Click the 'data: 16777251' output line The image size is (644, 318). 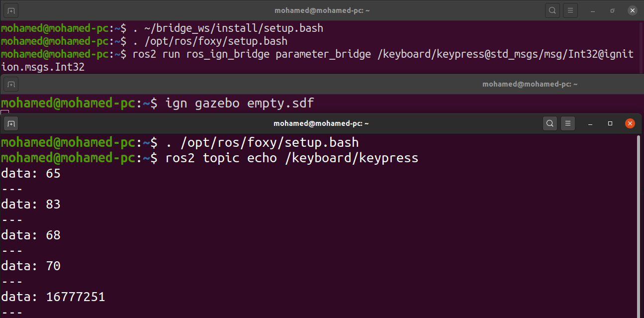[x=55, y=296]
